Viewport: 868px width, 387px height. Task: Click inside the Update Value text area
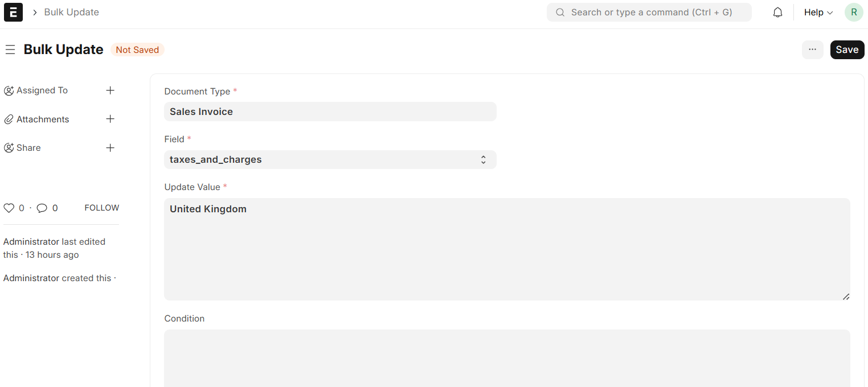click(507, 249)
